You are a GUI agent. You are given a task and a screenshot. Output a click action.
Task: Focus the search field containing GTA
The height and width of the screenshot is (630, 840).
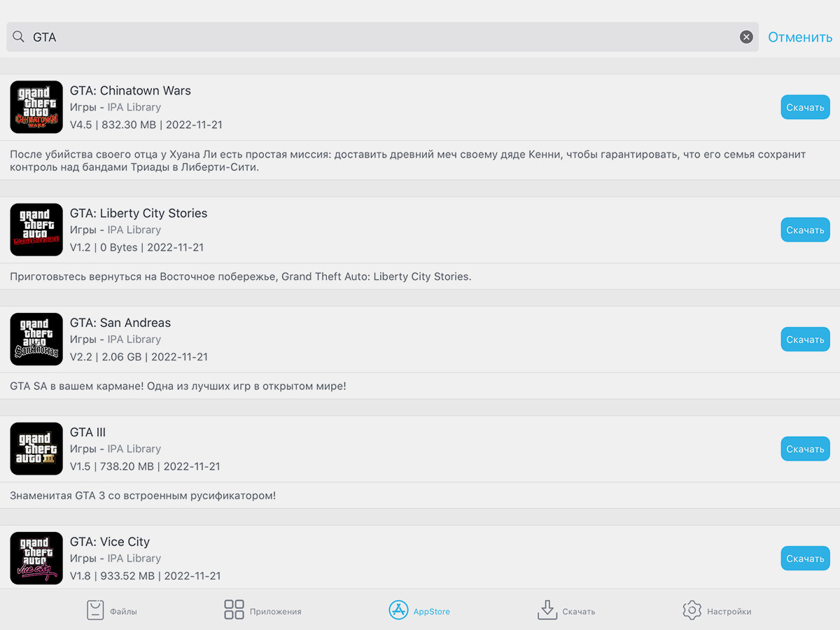[382, 37]
